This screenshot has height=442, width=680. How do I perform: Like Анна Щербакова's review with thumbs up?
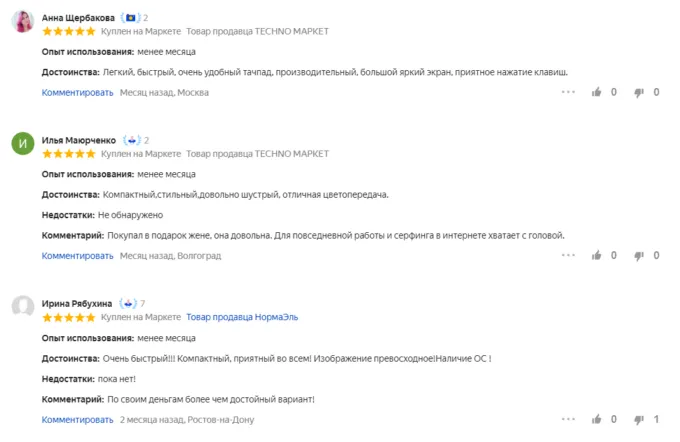(x=597, y=92)
